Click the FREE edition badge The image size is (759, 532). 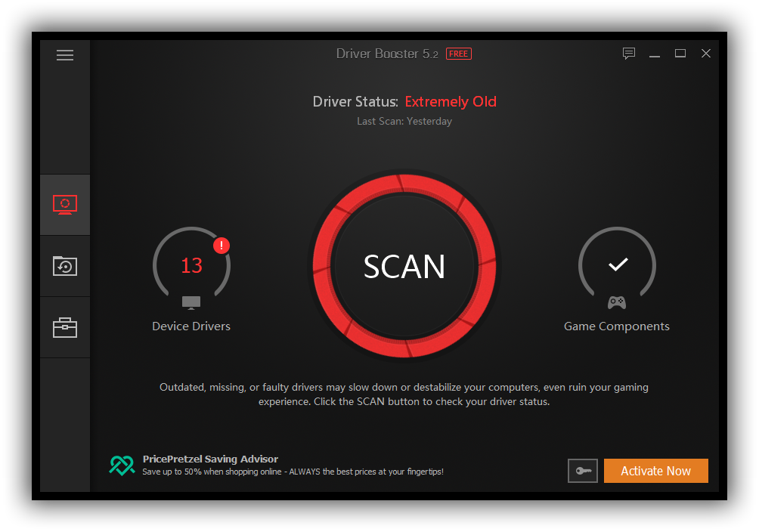click(458, 54)
